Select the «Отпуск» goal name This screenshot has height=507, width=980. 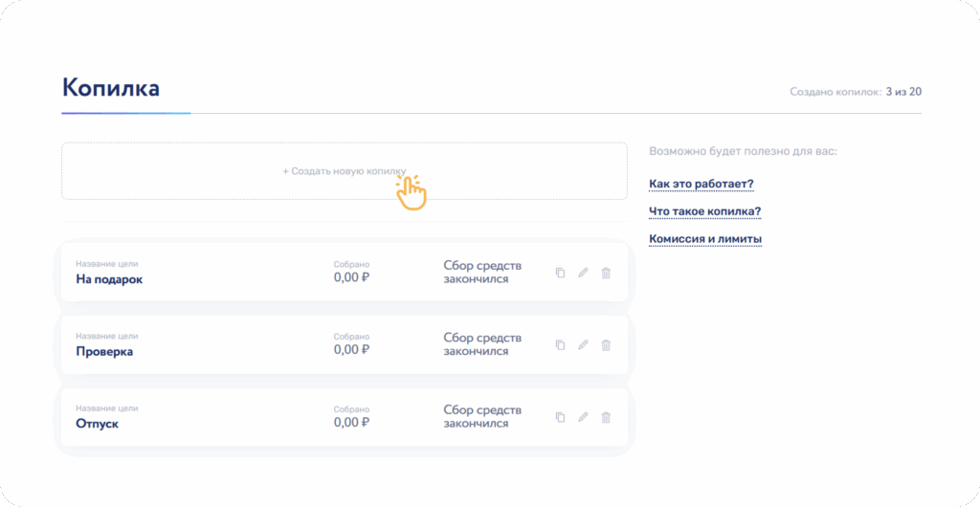tap(97, 423)
